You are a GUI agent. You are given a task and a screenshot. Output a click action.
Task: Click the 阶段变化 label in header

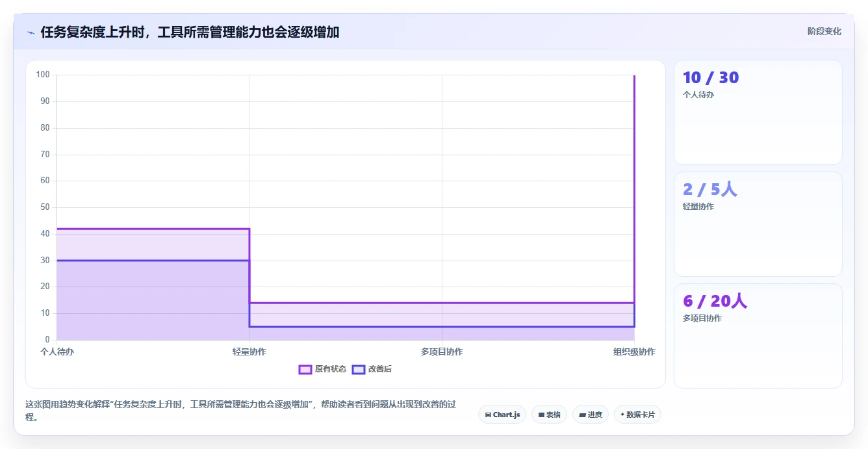point(824,31)
